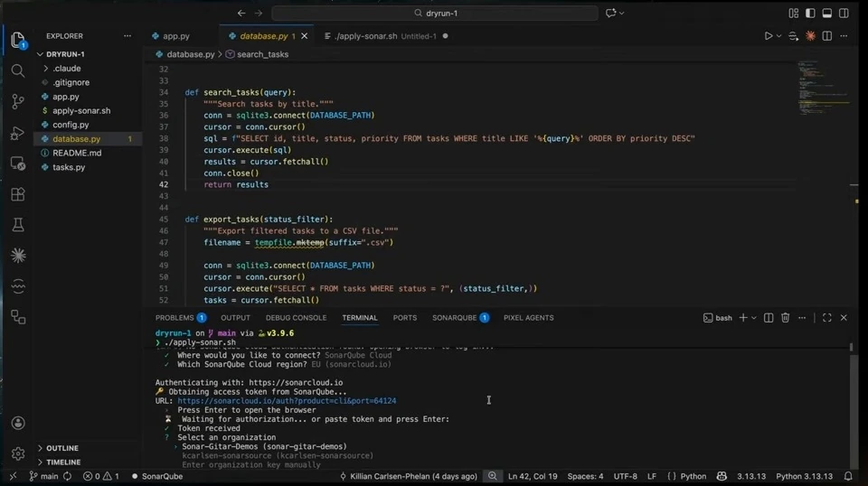Open editor More Actions ellipsis

tap(844, 36)
